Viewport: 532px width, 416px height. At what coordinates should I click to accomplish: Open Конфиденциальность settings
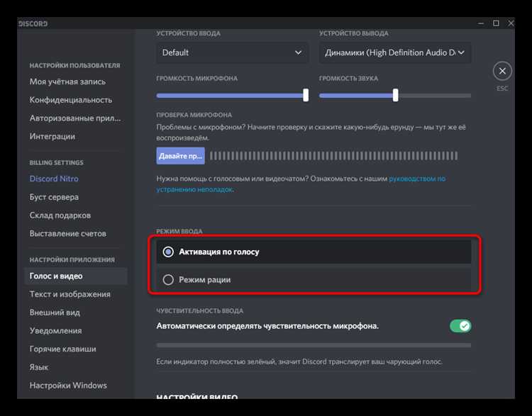click(x=70, y=100)
